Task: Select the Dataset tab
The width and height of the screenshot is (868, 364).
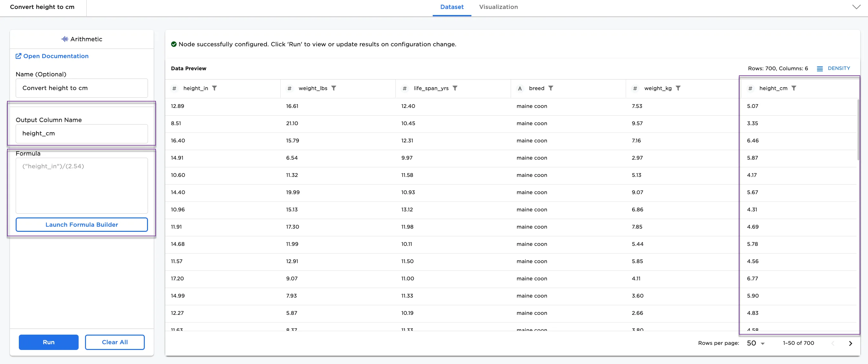Action: (x=452, y=7)
